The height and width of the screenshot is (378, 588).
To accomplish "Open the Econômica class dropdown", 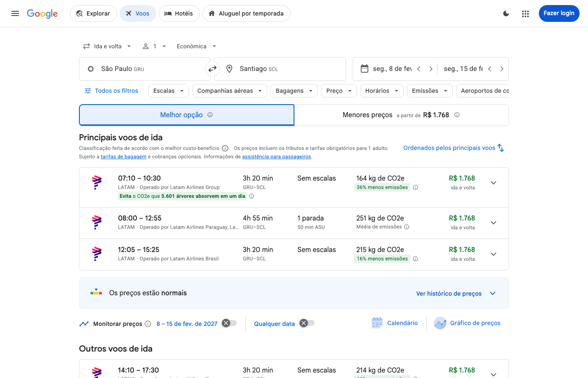I will point(197,46).
